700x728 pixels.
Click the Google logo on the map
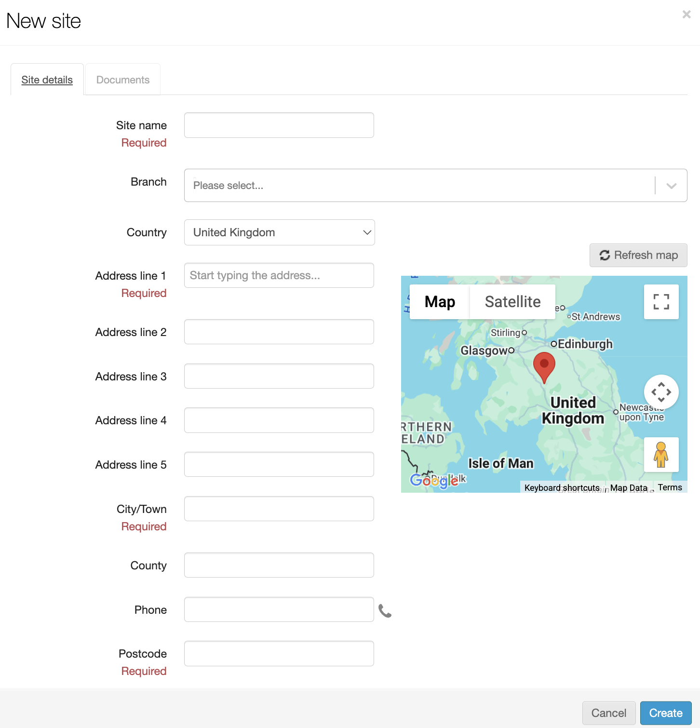(433, 480)
